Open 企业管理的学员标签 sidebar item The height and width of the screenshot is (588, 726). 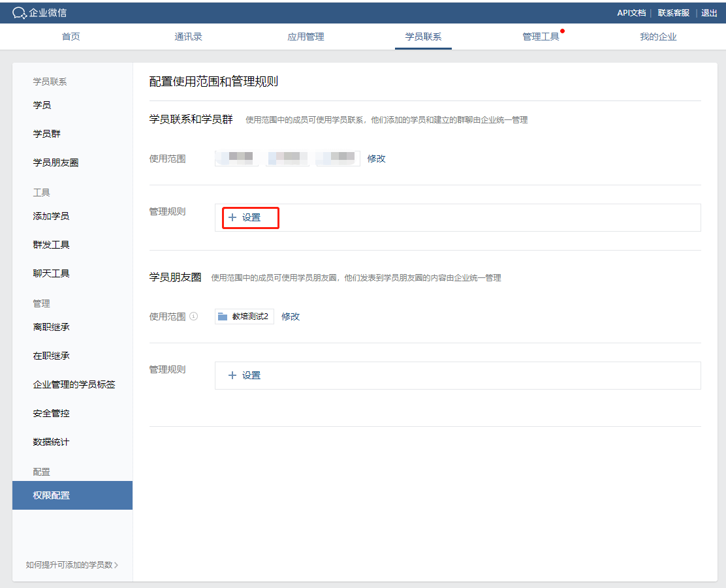pyautogui.click(x=72, y=385)
